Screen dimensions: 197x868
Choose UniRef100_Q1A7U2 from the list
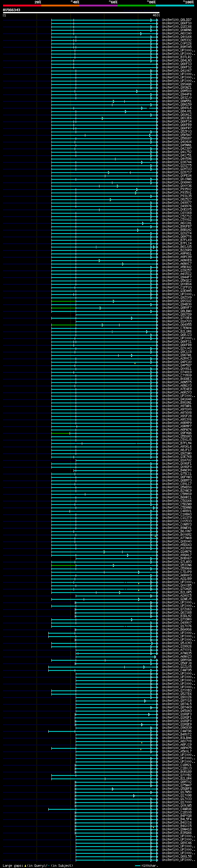point(177,460)
